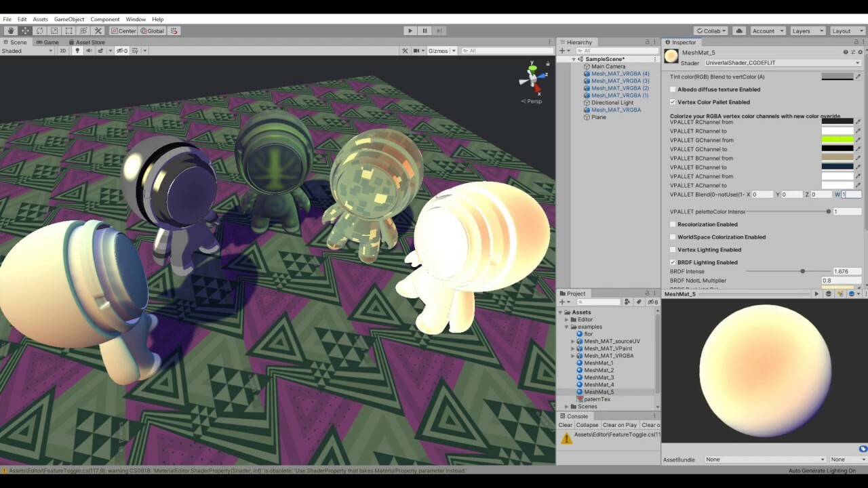Viewport: 868px width, 488px height.
Task: Open the GameObject menu
Action: 69,19
